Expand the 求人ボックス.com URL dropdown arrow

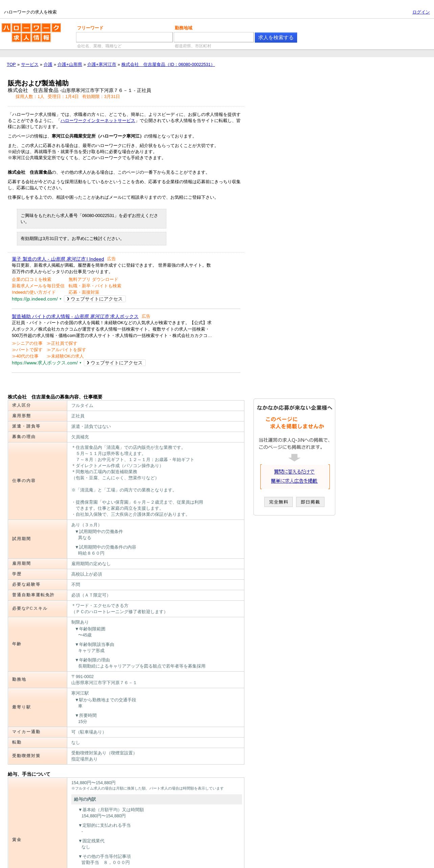tap(80, 363)
